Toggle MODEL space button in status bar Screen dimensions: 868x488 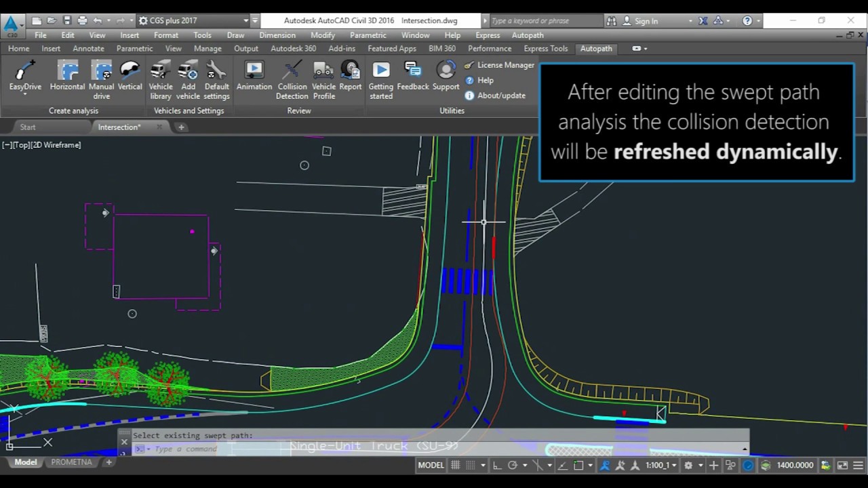coord(431,466)
